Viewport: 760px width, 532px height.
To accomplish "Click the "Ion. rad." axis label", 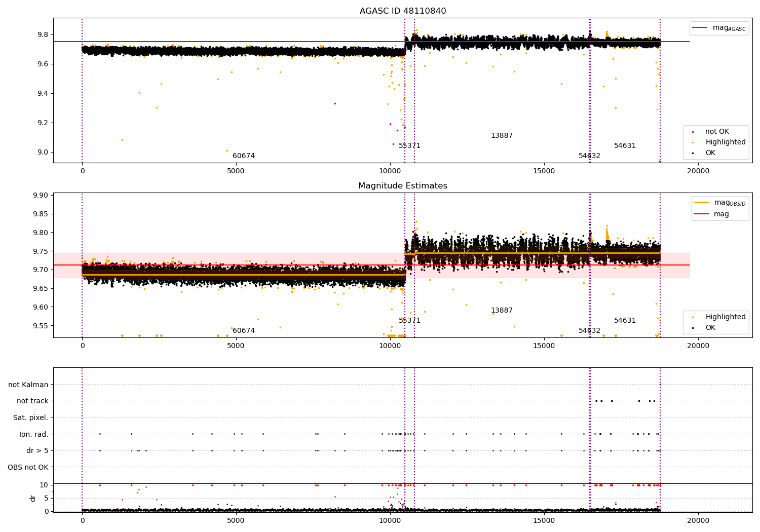I will pyautogui.click(x=34, y=434).
